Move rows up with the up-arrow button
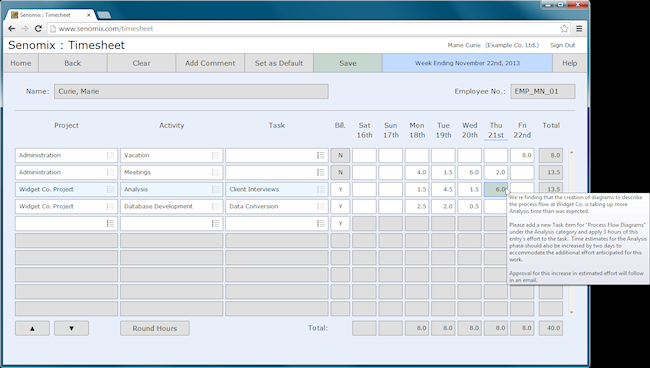This screenshot has height=368, width=650. [32, 328]
